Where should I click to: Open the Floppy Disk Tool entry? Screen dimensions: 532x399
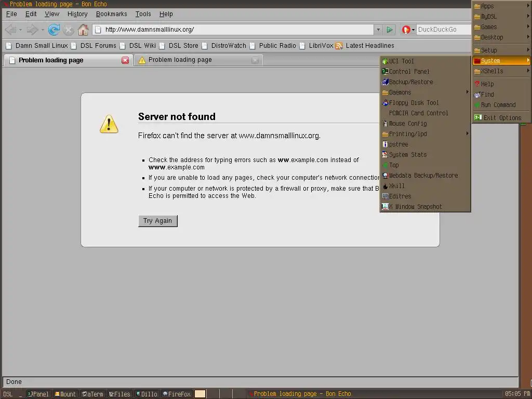(x=425, y=103)
